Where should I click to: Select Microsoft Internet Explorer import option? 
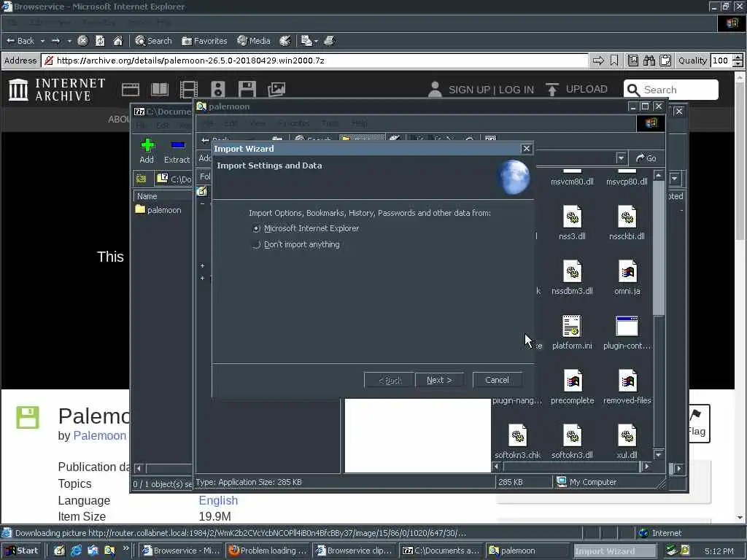[306, 228]
